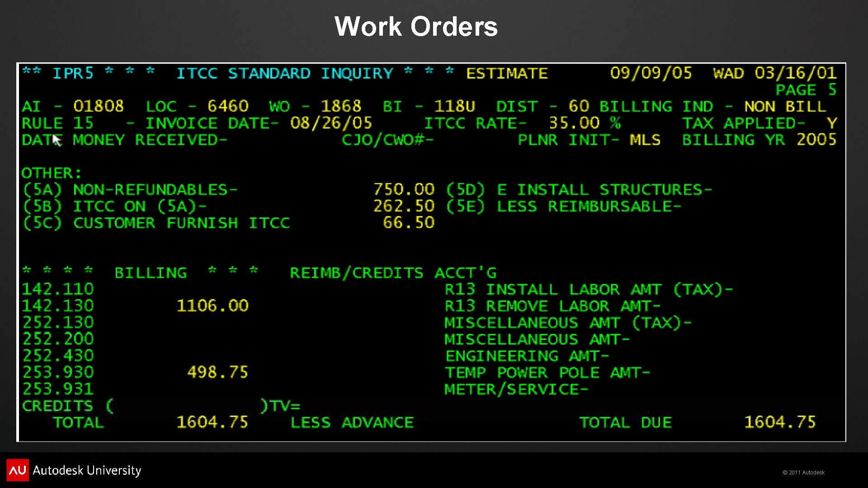
Task: Click the ITCC on (5A) 262.50 amount
Action: [x=404, y=206]
